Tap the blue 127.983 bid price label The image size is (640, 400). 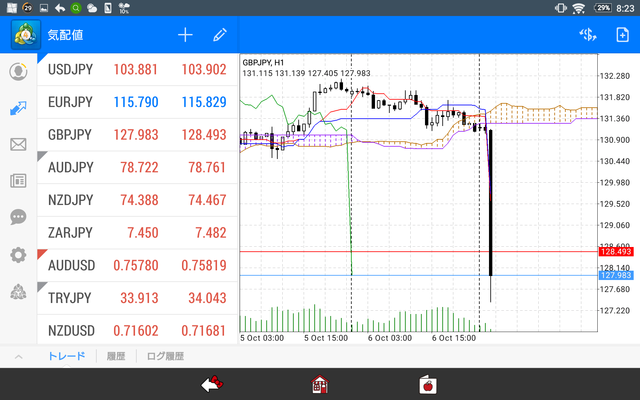616,276
